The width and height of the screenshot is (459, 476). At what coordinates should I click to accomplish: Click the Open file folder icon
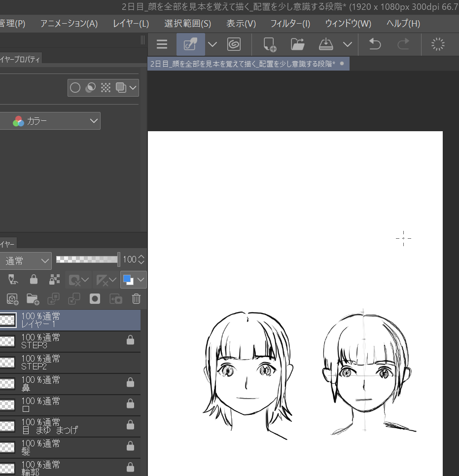pyautogui.click(x=297, y=44)
